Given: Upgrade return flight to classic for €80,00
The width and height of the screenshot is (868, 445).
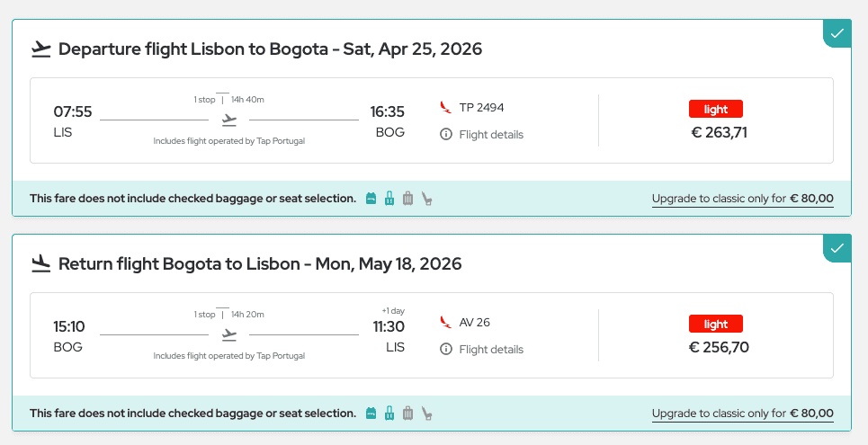Looking at the screenshot, I should pos(742,414).
